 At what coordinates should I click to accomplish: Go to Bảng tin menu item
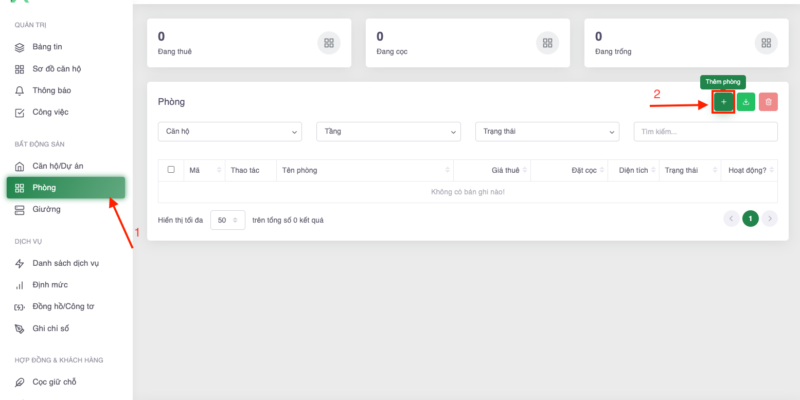tap(49, 47)
